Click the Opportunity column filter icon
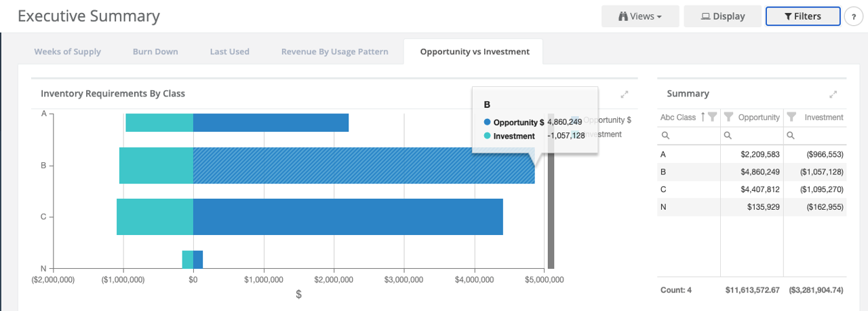This screenshot has height=311, width=868. [728, 117]
